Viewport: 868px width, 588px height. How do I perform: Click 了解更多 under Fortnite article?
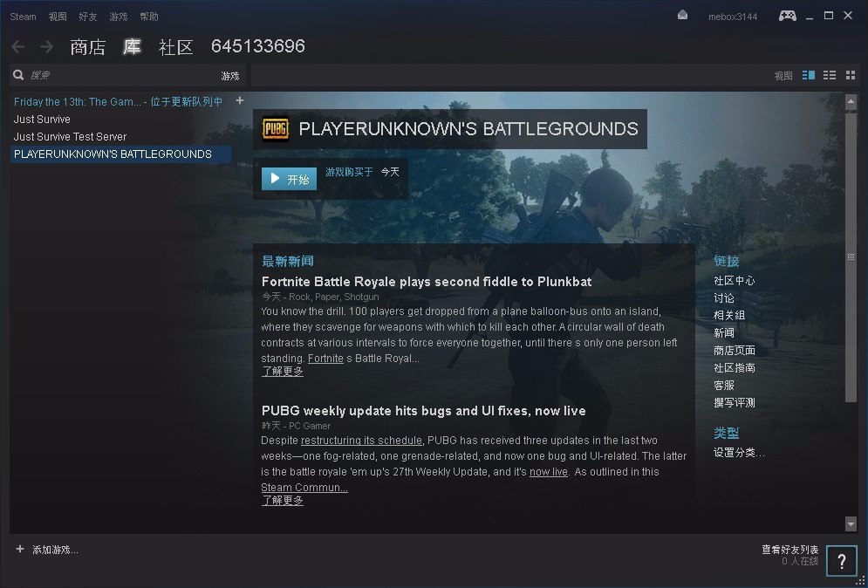[x=283, y=372]
